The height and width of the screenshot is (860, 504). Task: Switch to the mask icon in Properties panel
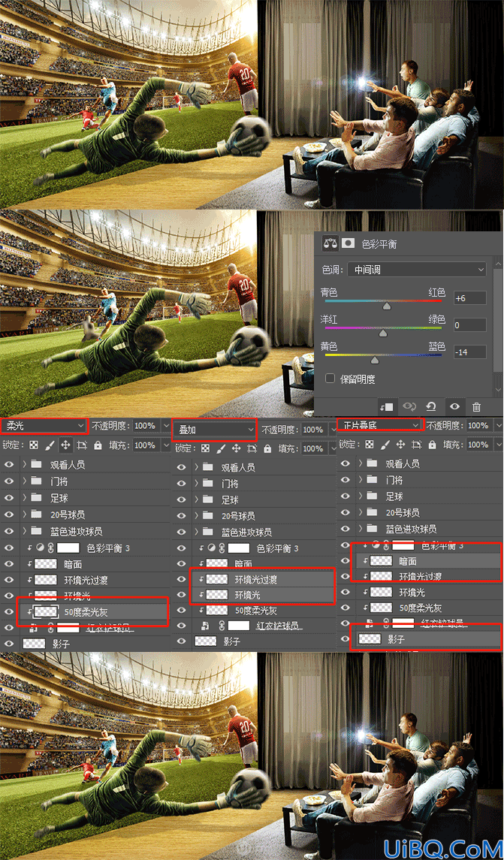click(x=348, y=243)
